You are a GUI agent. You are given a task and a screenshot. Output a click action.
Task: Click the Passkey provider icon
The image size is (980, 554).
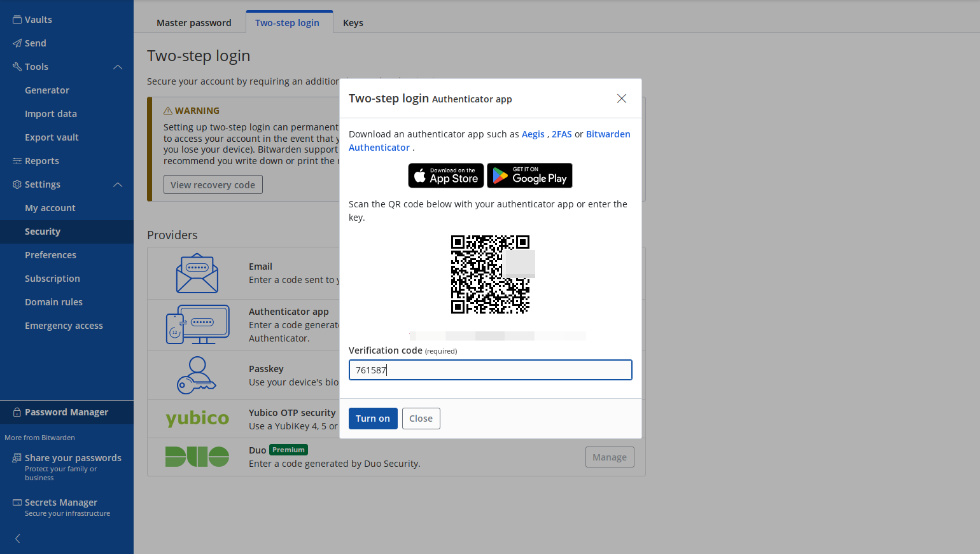(197, 375)
